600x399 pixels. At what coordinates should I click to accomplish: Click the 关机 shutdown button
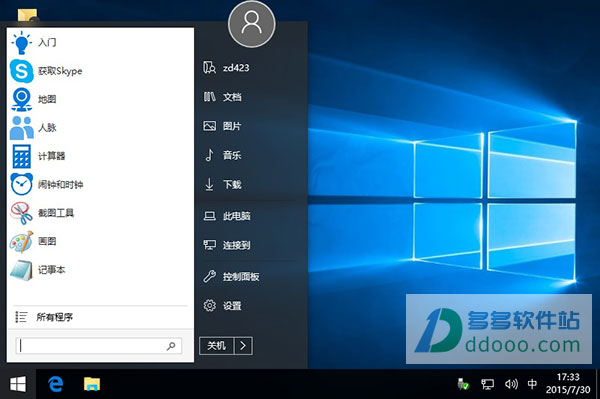point(217,346)
